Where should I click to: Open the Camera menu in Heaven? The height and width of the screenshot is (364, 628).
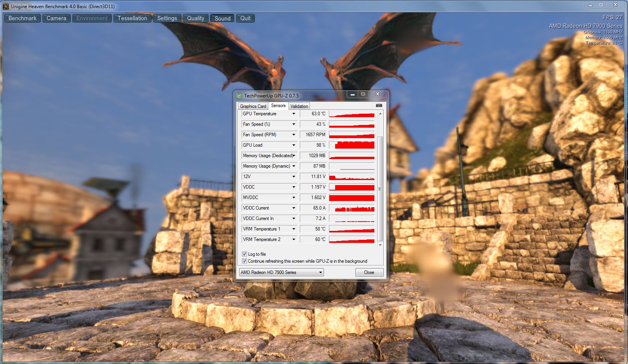pos(56,18)
